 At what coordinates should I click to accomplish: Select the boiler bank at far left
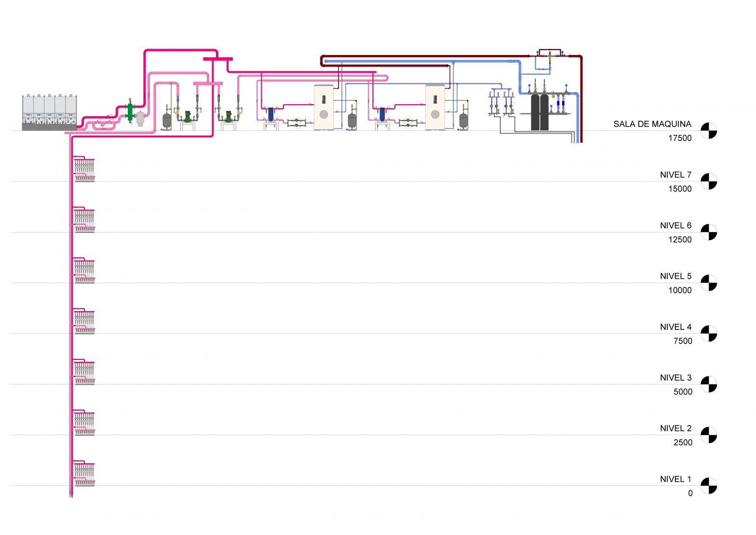coord(49,112)
